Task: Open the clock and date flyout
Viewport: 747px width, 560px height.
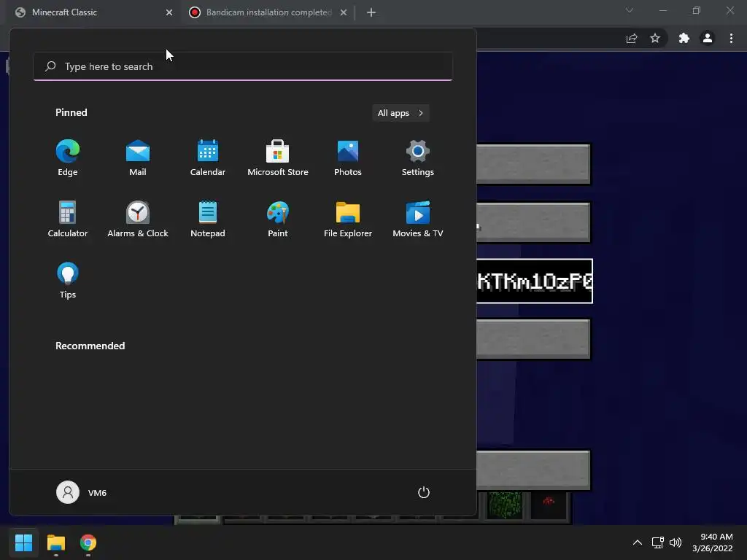Action: (713, 542)
